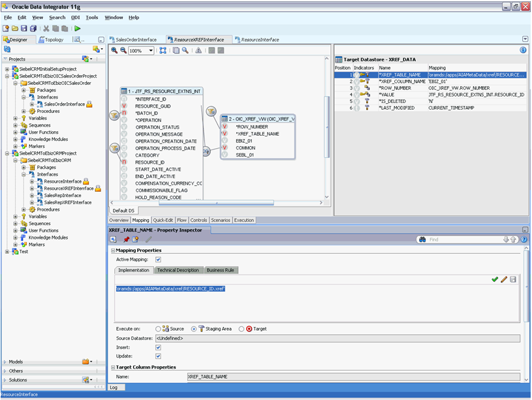Image resolution: width=532 pixels, height=400 pixels.
Task: Open the 100% zoom level dropdown
Action: click(151, 50)
